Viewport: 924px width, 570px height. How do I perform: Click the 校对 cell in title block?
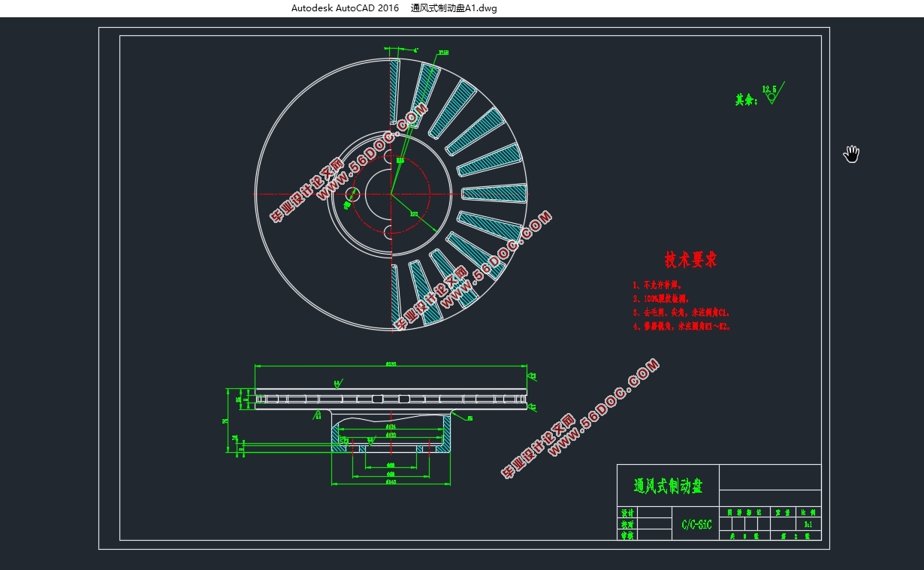(x=627, y=523)
